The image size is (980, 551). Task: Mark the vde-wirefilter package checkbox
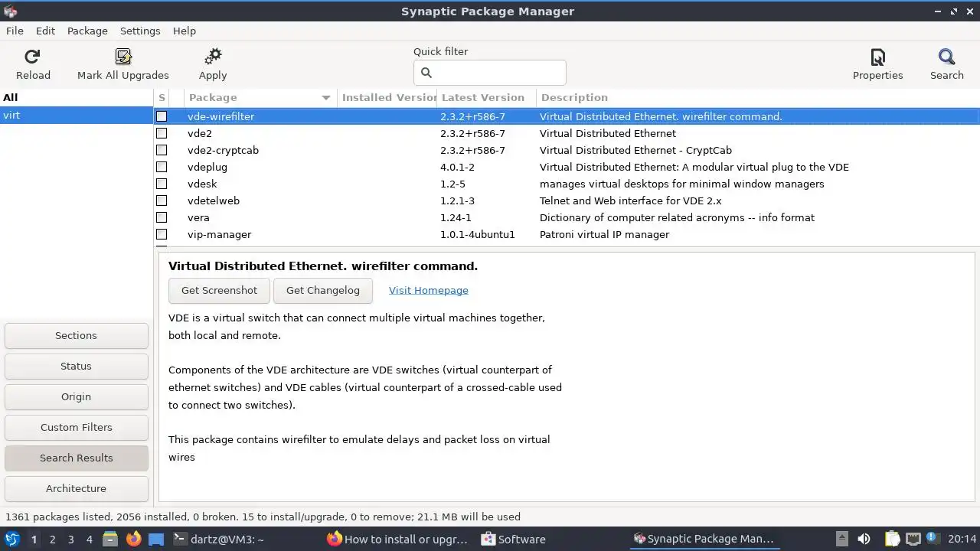point(162,116)
